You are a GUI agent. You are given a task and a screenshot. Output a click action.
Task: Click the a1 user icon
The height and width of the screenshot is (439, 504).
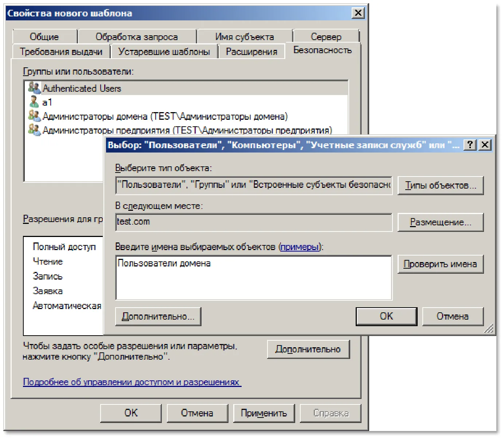tap(34, 102)
